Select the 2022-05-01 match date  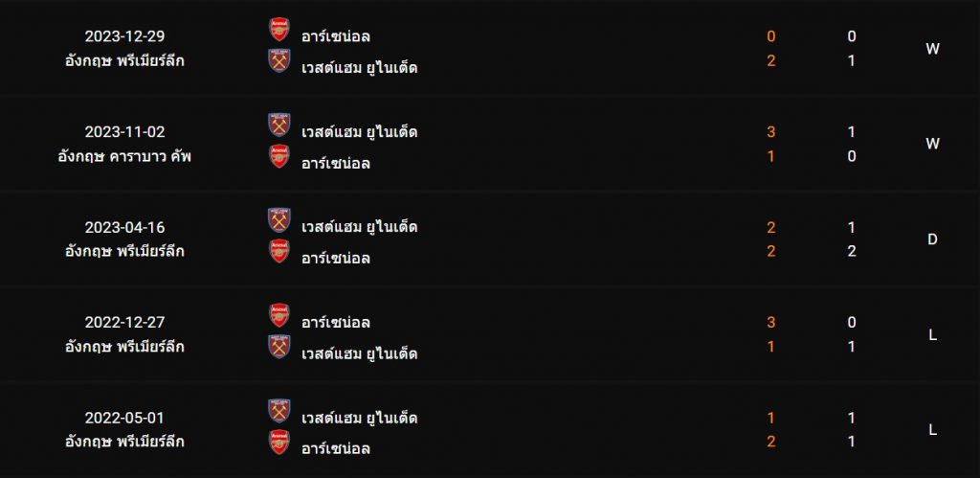(125, 418)
